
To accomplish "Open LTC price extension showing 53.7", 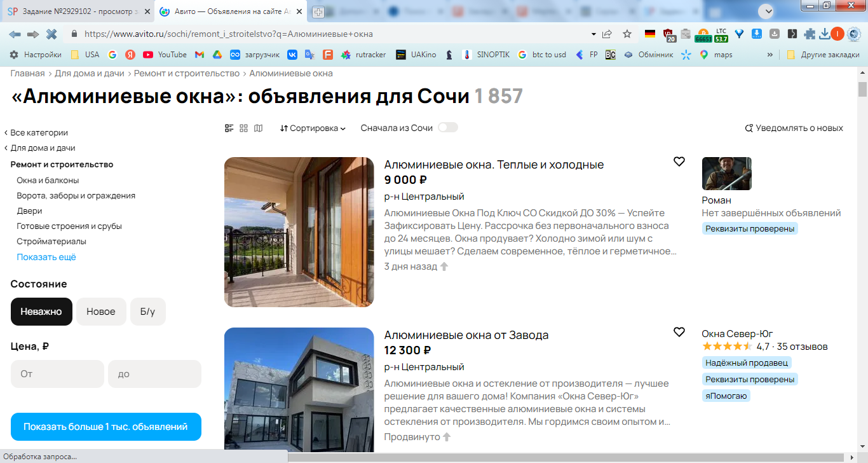I will pos(721,36).
